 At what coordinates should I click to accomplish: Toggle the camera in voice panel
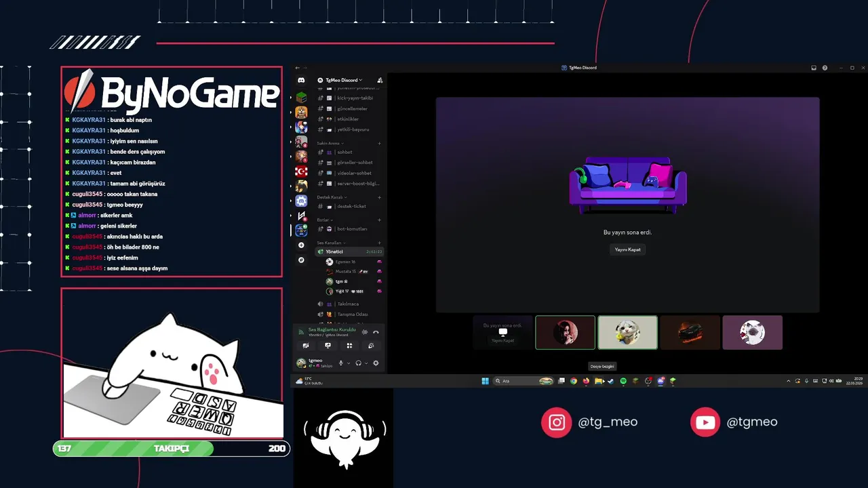click(306, 346)
